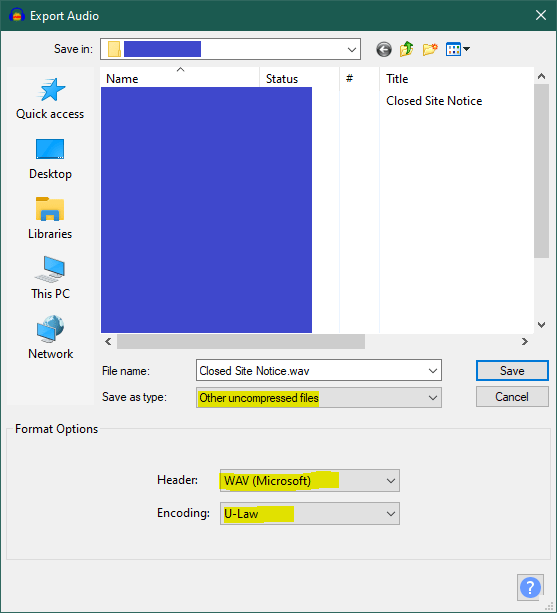Open the help button for export options
Image resolution: width=557 pixels, height=613 pixels.
click(530, 587)
